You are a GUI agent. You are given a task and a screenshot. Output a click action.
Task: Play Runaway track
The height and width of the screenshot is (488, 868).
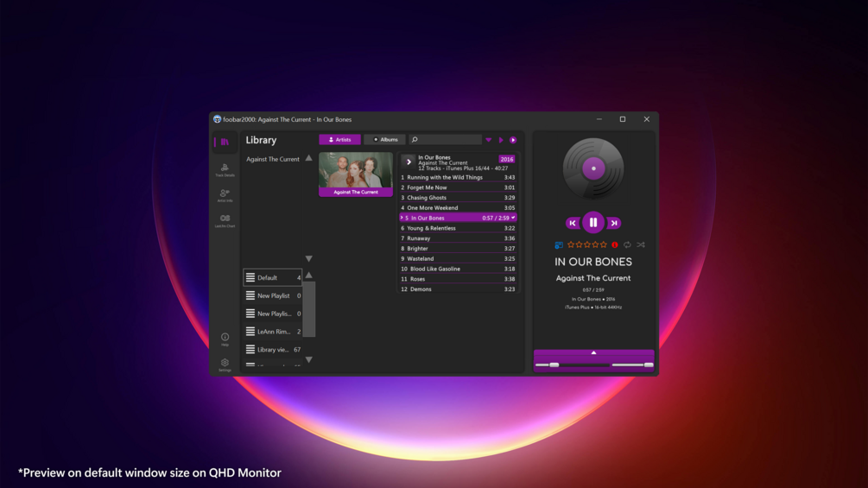tap(458, 238)
